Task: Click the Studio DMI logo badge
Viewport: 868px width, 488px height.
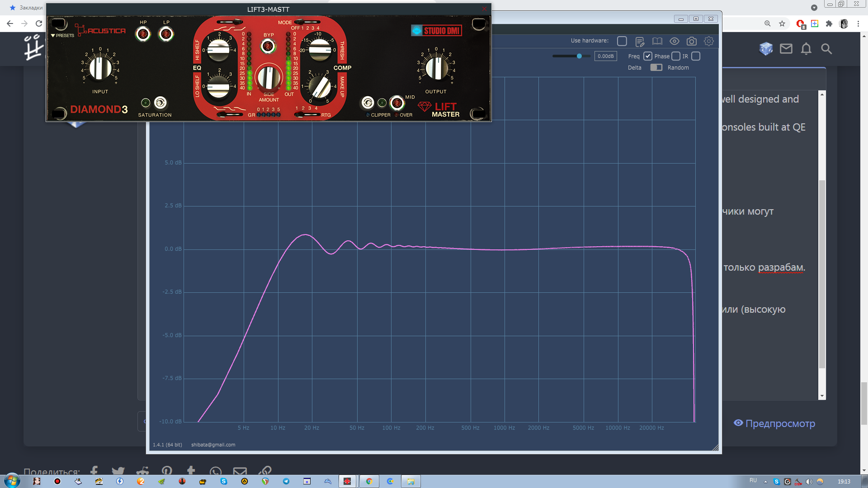Action: 436,31
